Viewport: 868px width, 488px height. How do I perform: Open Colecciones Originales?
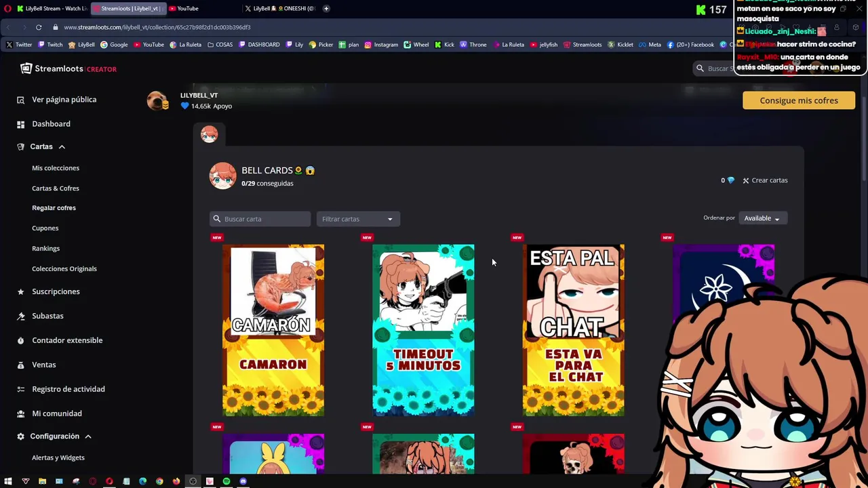click(64, 269)
